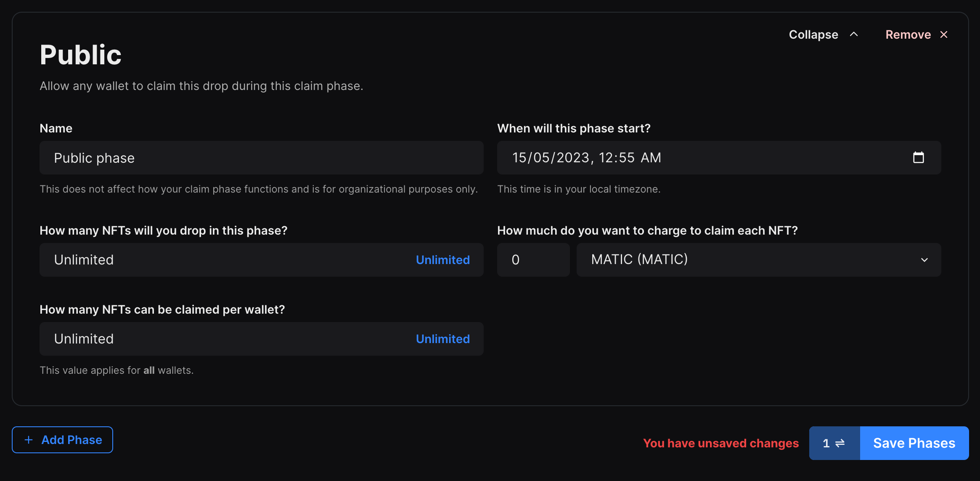980x481 pixels.
Task: Click the Collapse chevron icon
Action: pyautogui.click(x=852, y=34)
